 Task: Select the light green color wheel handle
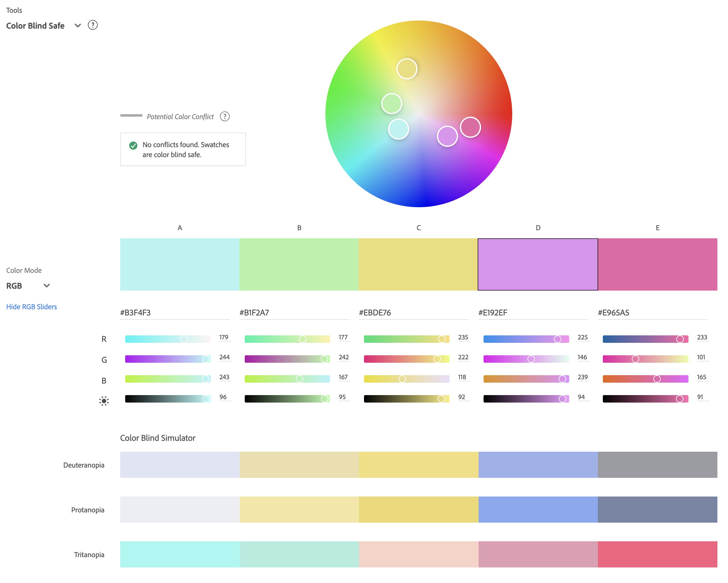pyautogui.click(x=391, y=103)
